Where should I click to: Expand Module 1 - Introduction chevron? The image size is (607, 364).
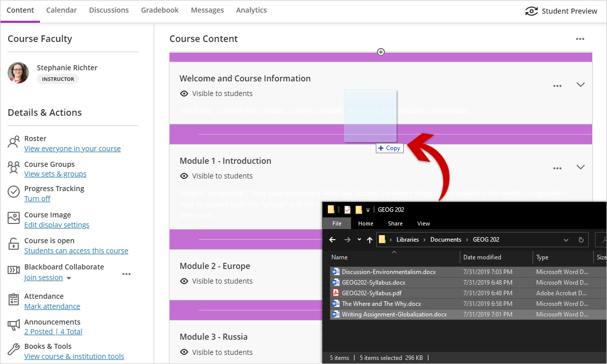click(x=581, y=167)
